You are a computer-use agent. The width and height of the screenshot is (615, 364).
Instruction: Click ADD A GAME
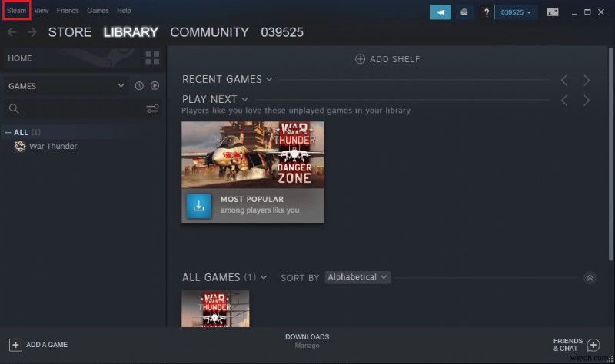coord(38,345)
